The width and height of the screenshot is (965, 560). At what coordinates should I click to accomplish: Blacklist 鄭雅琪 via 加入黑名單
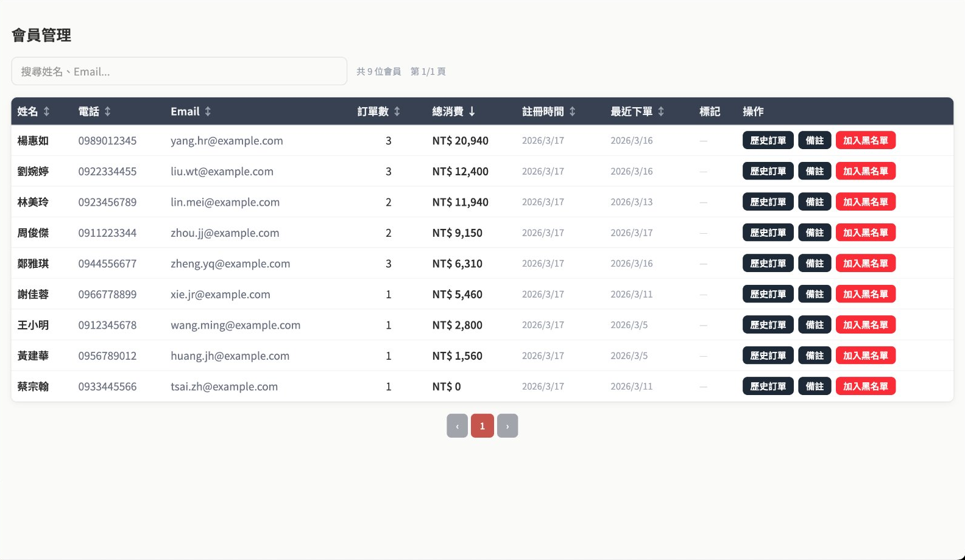[x=865, y=264]
